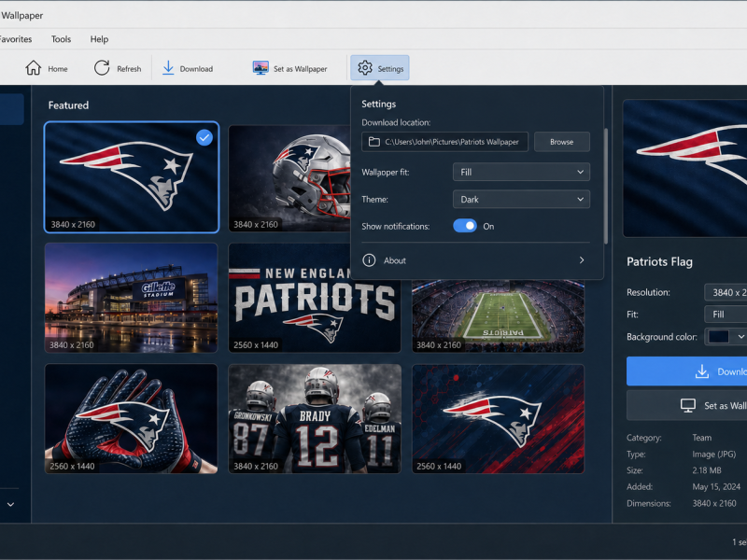Click the About info circle icon

coord(369,260)
